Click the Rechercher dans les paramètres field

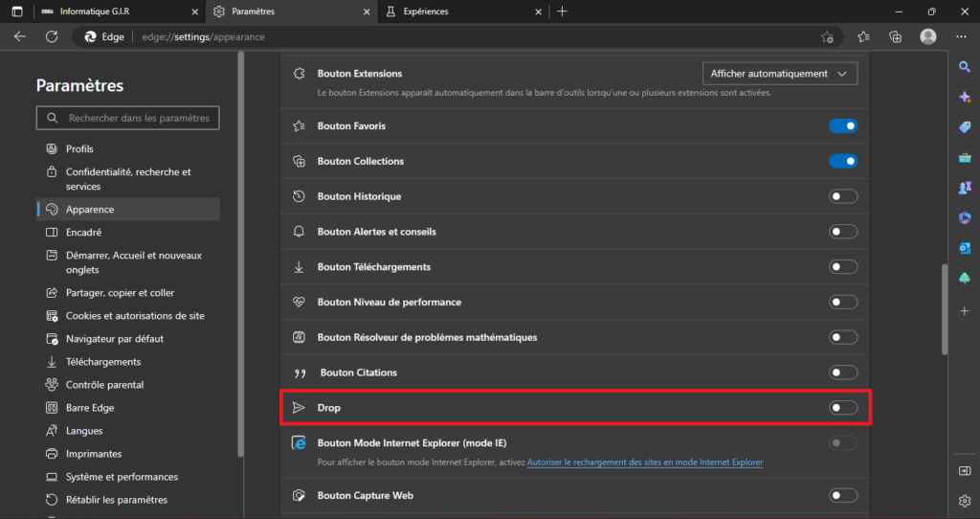point(127,118)
